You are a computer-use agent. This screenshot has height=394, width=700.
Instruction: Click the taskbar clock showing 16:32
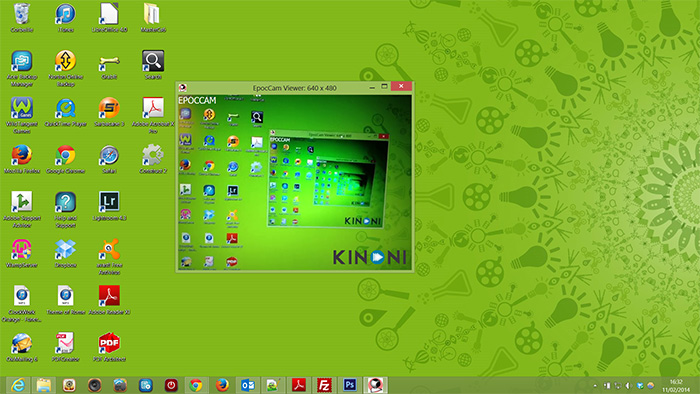click(676, 386)
